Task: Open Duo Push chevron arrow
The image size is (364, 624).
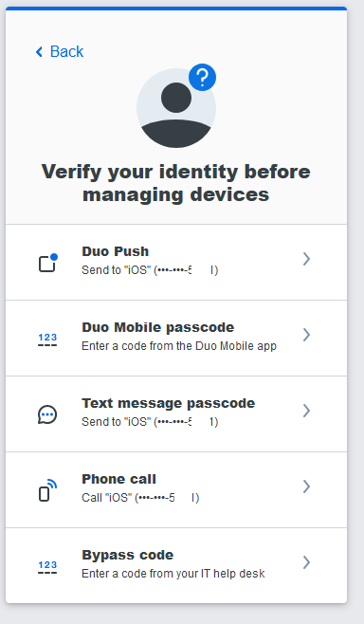Action: (x=306, y=259)
